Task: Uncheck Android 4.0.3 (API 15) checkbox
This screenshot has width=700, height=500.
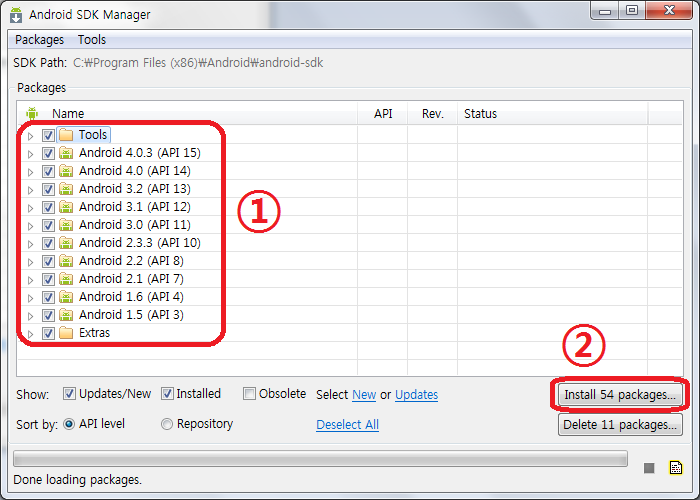Action: pos(48,154)
